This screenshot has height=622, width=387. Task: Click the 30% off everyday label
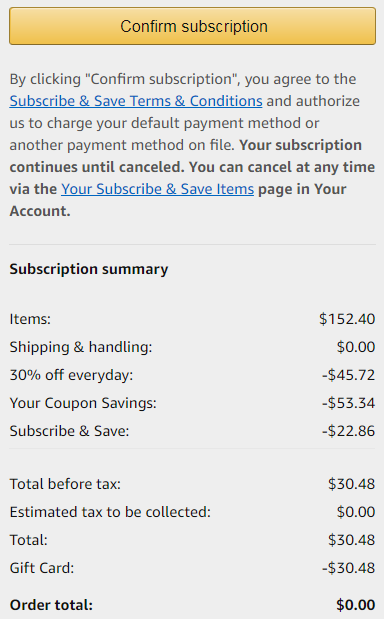[x=71, y=375]
